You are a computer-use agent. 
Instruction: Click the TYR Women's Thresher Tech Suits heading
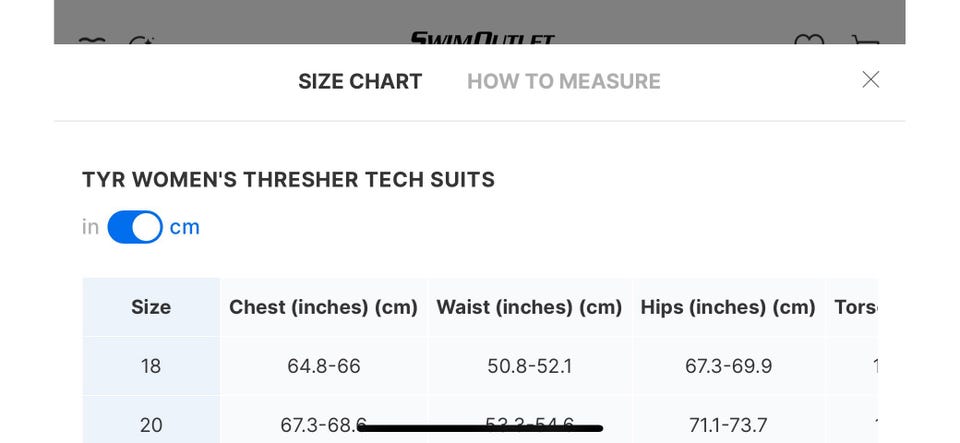pos(288,180)
